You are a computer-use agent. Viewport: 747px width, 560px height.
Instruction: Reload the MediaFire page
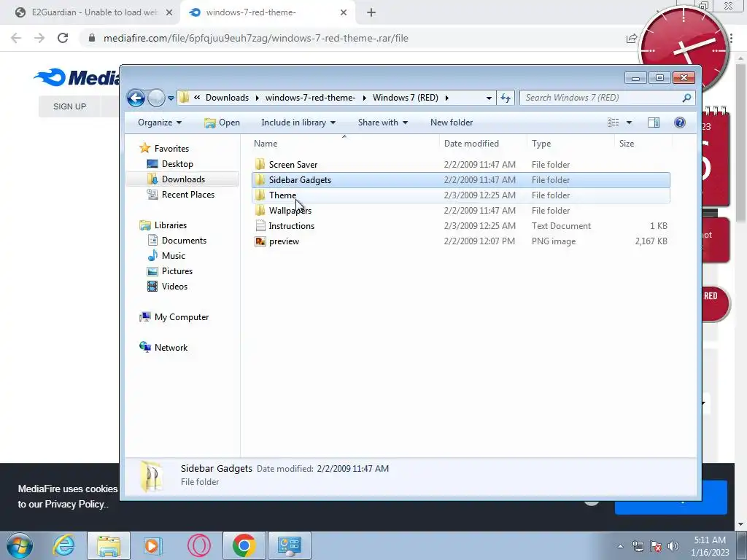click(x=63, y=38)
